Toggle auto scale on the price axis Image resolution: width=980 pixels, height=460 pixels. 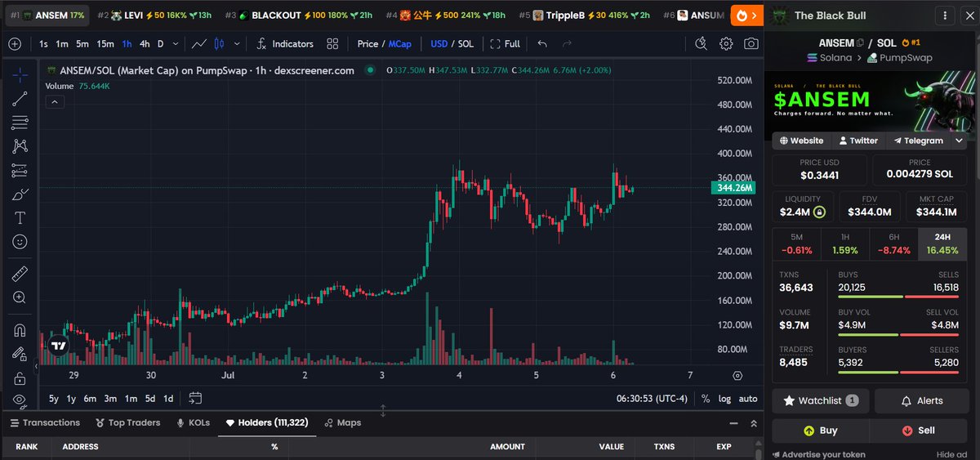tap(748, 399)
